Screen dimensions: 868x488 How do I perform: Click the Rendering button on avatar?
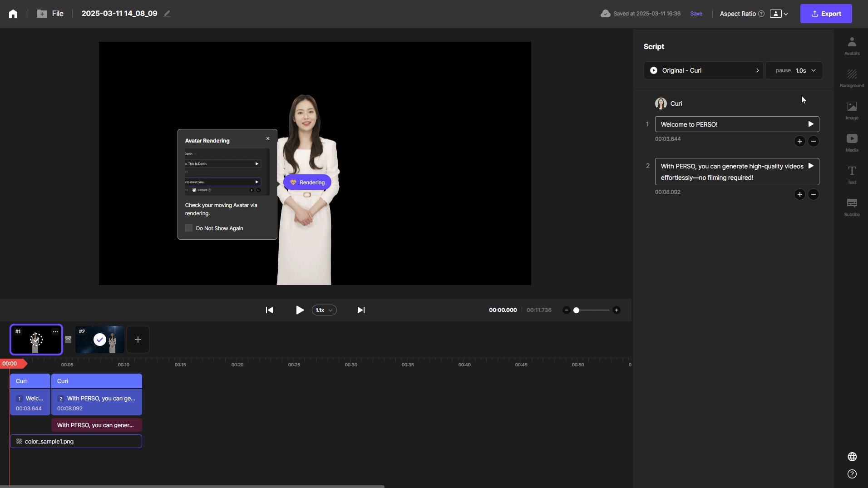(307, 182)
